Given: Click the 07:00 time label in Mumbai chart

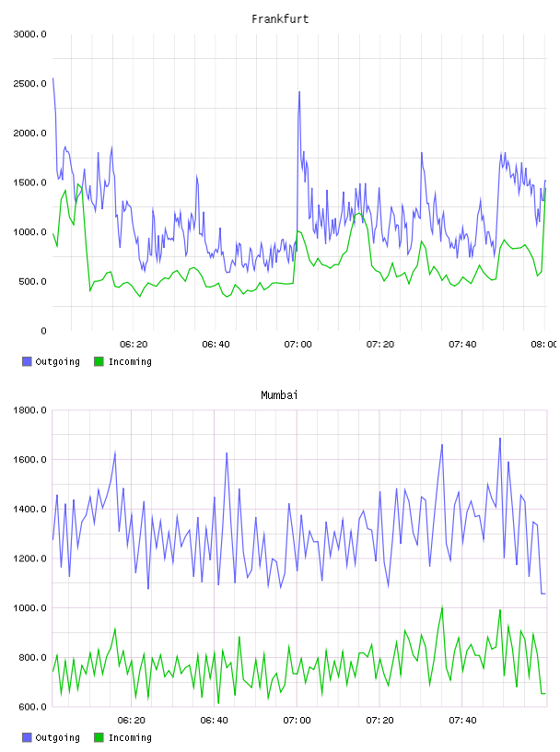Looking at the screenshot, I should [x=297, y=721].
